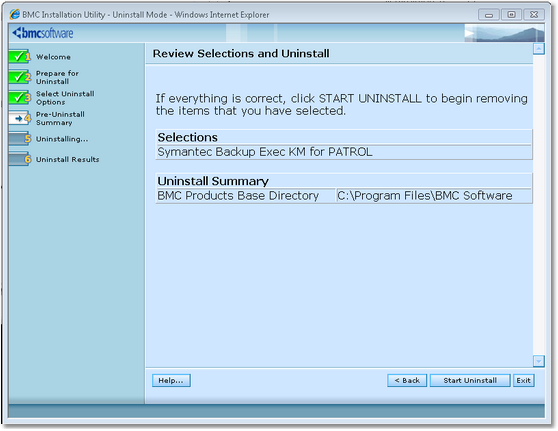
Task: Go back with the < Back button
Action: (x=407, y=380)
